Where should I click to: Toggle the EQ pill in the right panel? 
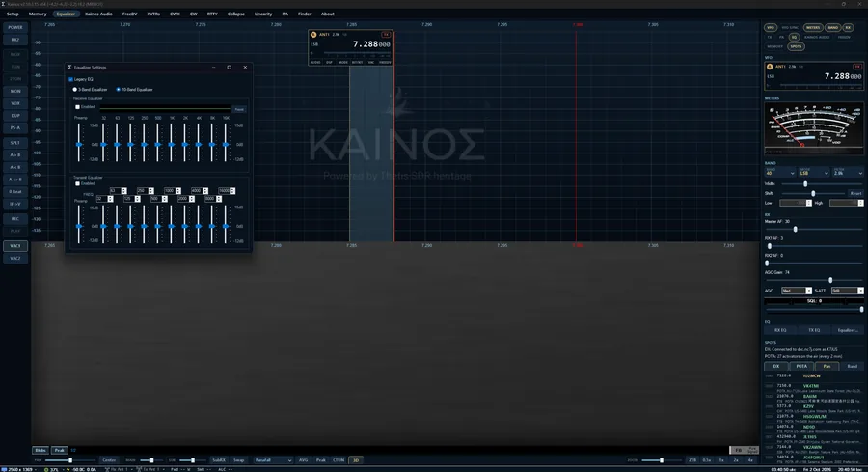point(794,37)
